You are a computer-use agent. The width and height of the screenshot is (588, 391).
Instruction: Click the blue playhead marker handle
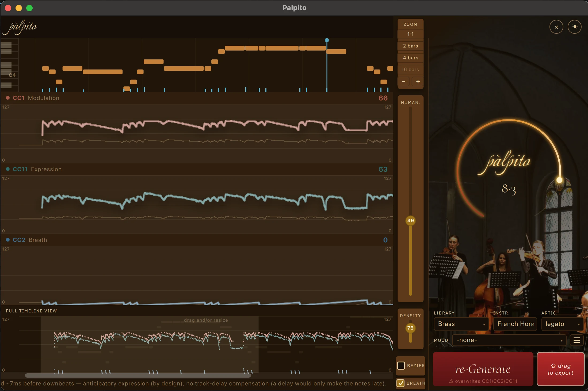coord(327,40)
